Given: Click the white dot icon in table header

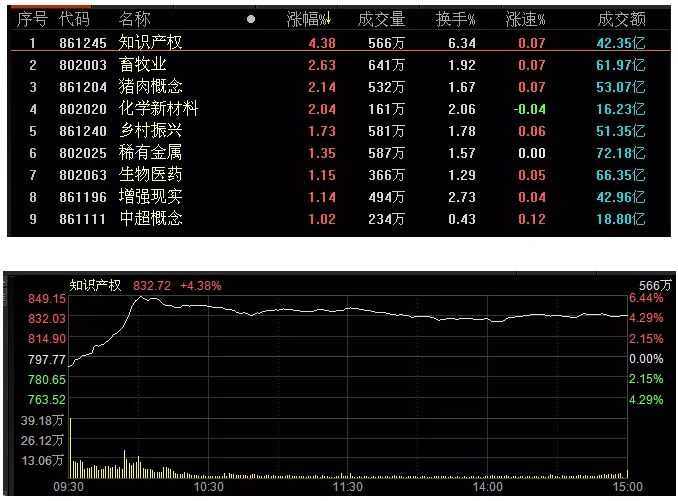Looking at the screenshot, I should coord(251,19).
